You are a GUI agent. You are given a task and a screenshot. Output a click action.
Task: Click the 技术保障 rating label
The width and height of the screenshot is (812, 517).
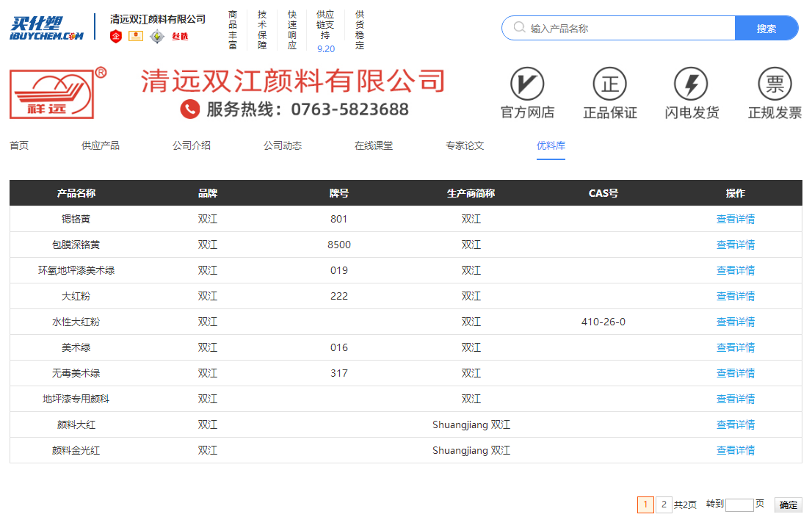(x=263, y=30)
